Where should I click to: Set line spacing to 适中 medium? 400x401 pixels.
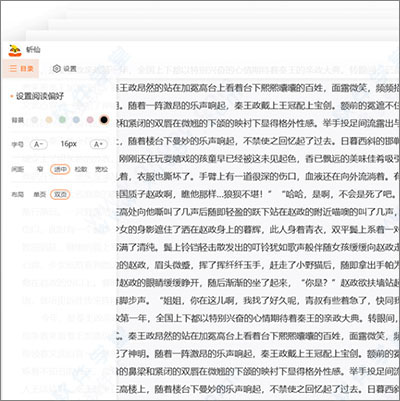tap(60, 169)
